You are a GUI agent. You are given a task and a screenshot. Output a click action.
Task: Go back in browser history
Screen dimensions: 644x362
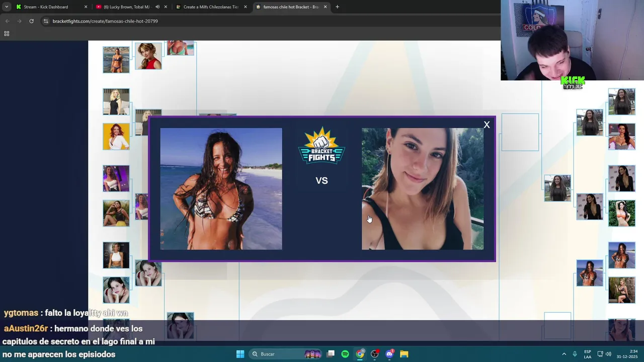tap(7, 21)
